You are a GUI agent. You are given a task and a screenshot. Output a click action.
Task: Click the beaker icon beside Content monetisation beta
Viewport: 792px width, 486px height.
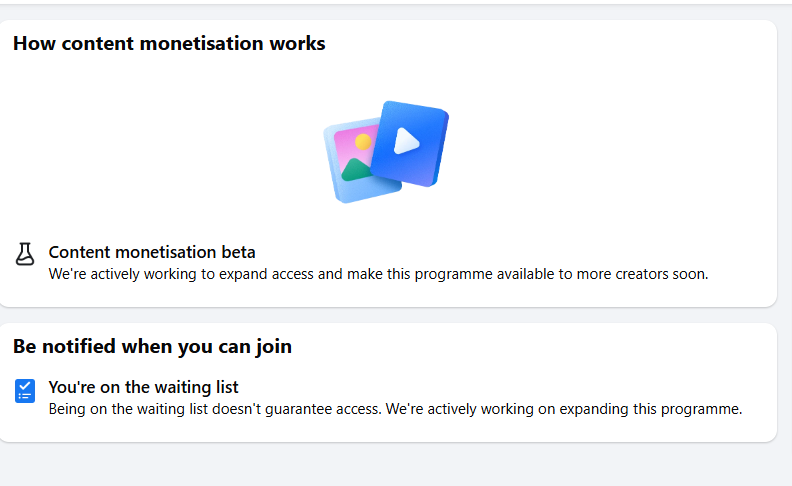24,254
